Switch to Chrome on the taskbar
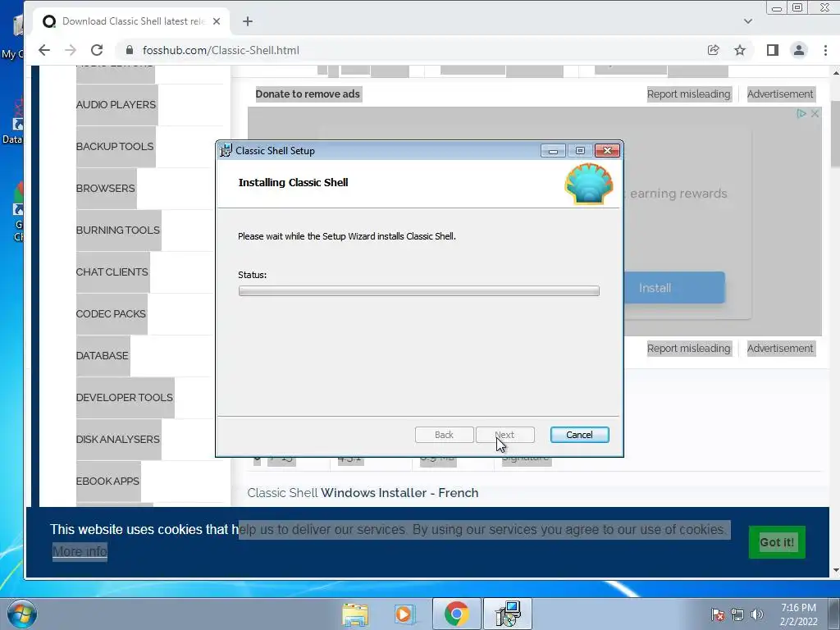The image size is (840, 630). click(456, 614)
